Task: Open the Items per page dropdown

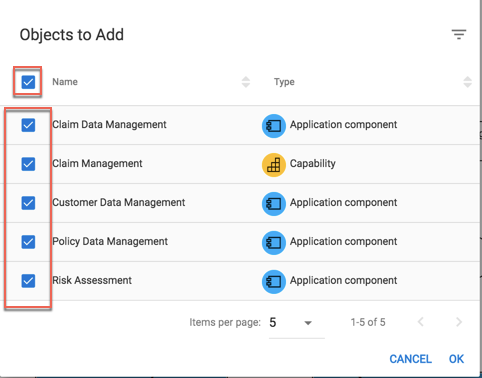Action: point(296,323)
